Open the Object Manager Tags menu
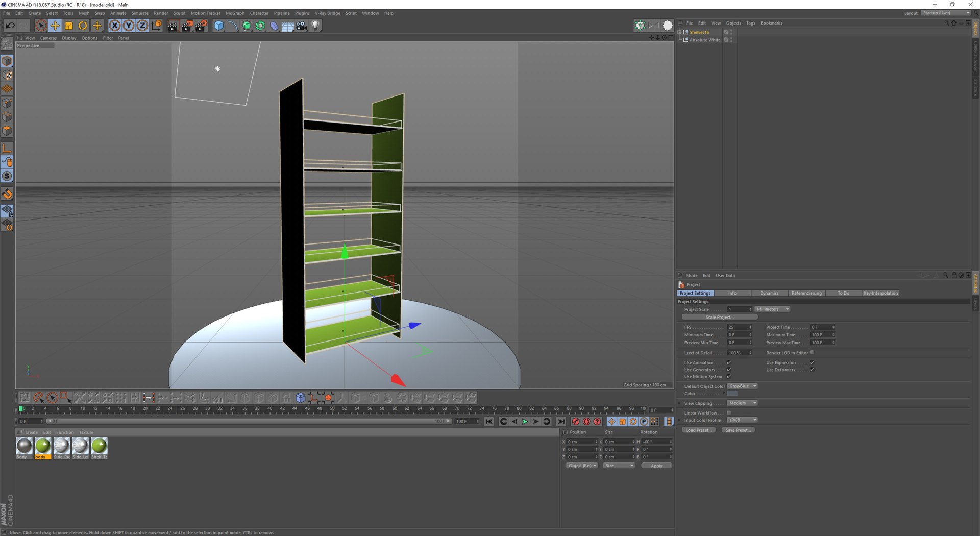Image resolution: width=980 pixels, height=536 pixels. 750,23
